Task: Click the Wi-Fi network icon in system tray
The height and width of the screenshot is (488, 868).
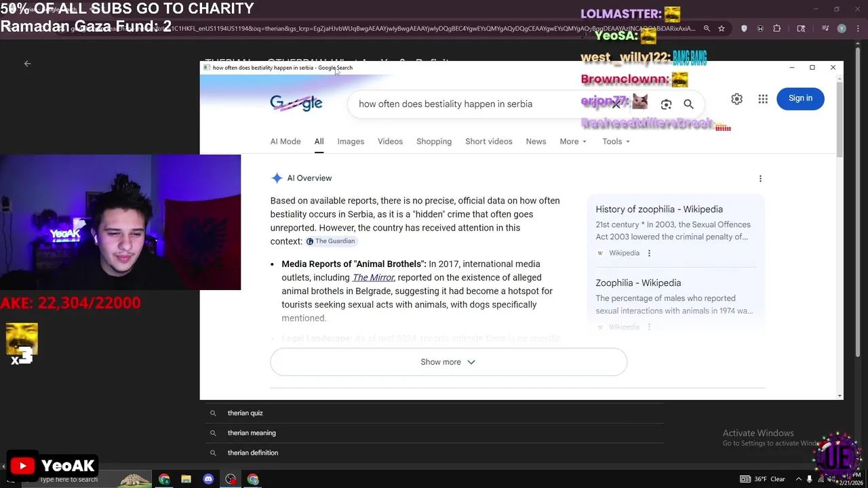Action: (x=821, y=479)
